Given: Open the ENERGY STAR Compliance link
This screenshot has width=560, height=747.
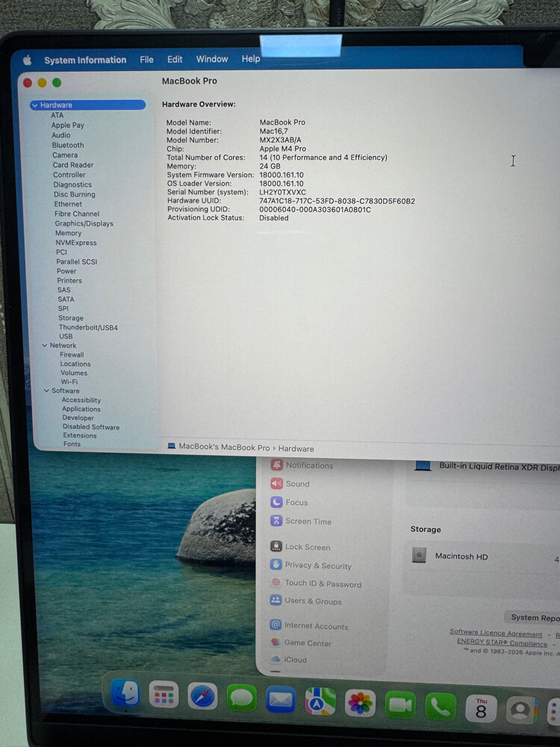Looking at the screenshot, I should pos(502,642).
